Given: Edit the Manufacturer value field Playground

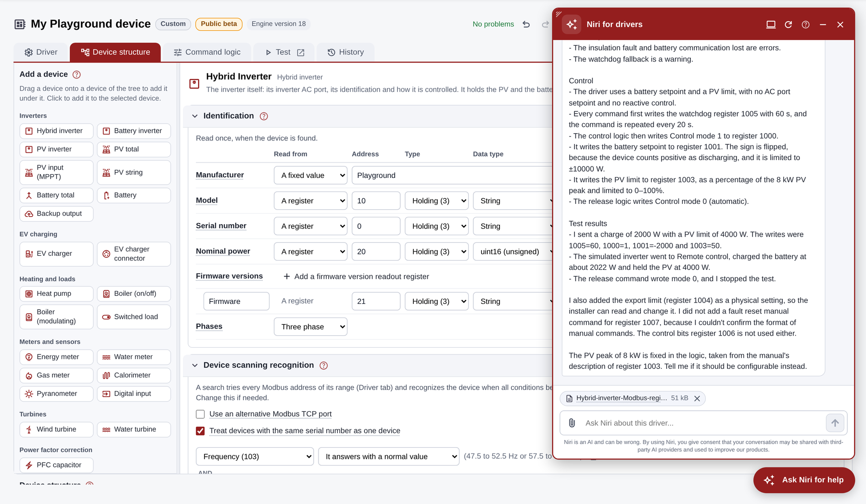Looking at the screenshot, I should pyautogui.click(x=452, y=176).
